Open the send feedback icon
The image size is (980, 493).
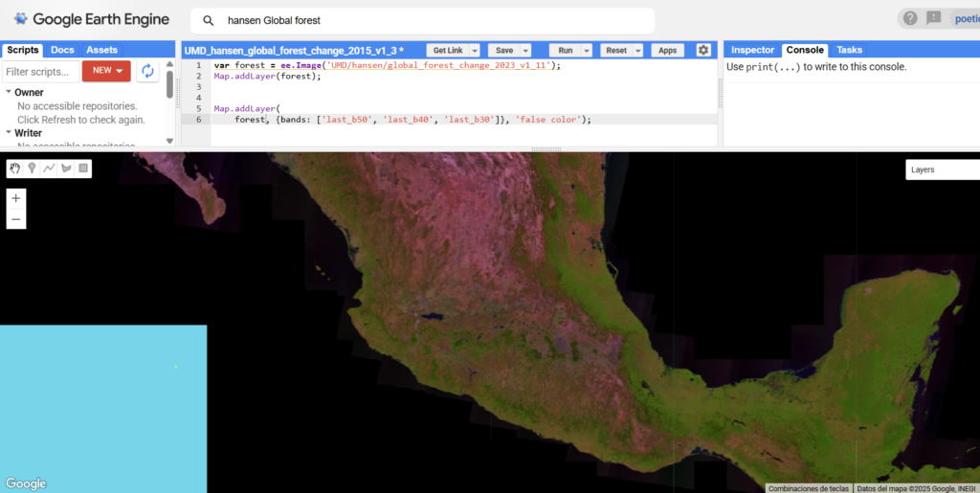tap(934, 18)
